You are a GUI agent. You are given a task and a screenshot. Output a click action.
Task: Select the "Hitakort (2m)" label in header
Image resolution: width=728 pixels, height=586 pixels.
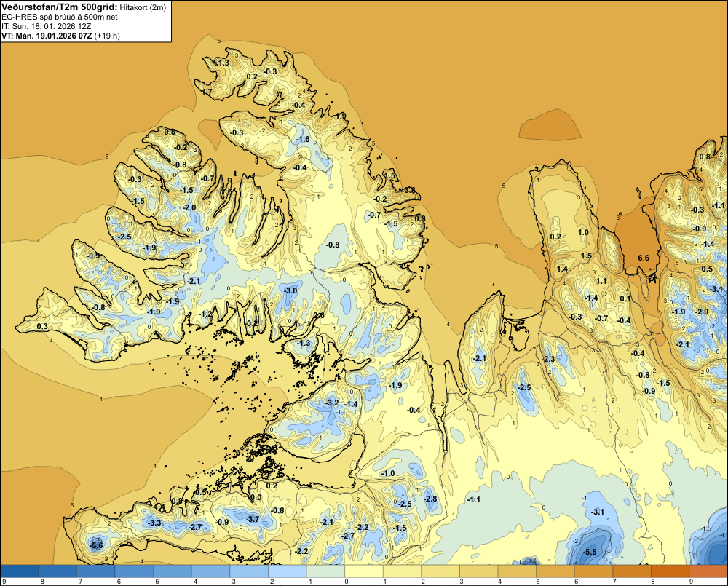coord(143,7)
